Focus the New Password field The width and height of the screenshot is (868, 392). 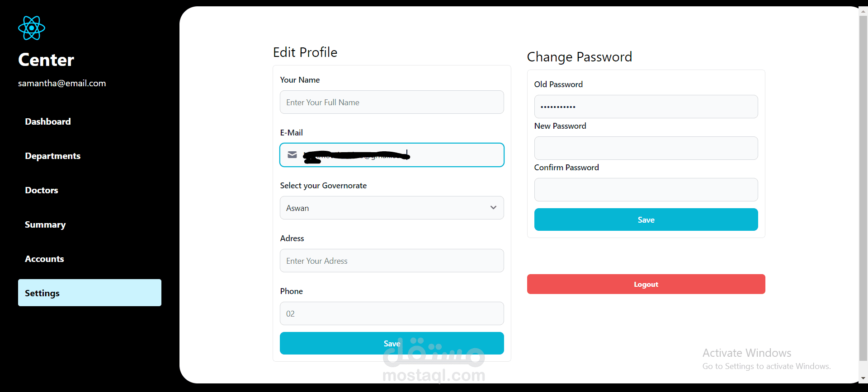pos(646,148)
